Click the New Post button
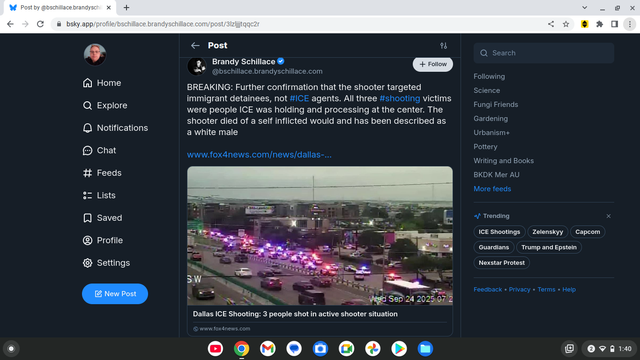The image size is (640, 360). [x=115, y=293]
